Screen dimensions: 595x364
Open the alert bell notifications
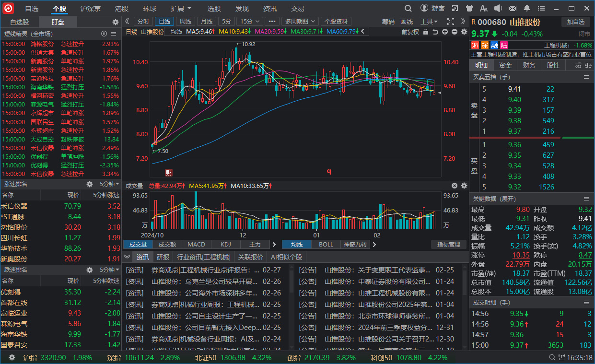coord(527,8)
